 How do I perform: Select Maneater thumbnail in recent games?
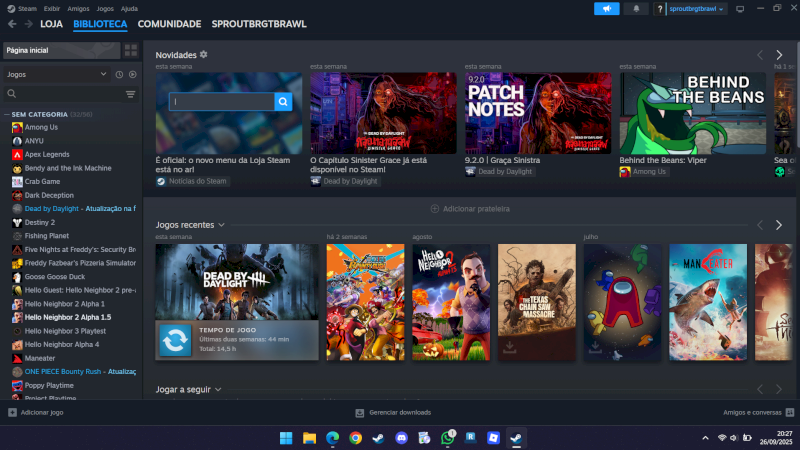(x=707, y=301)
